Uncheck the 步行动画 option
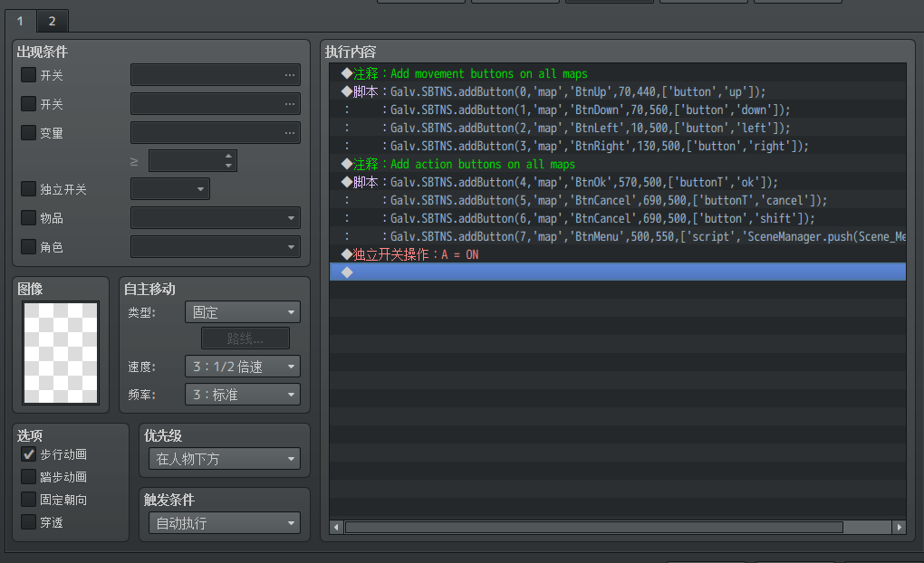This screenshot has height=563, width=924. point(28,454)
